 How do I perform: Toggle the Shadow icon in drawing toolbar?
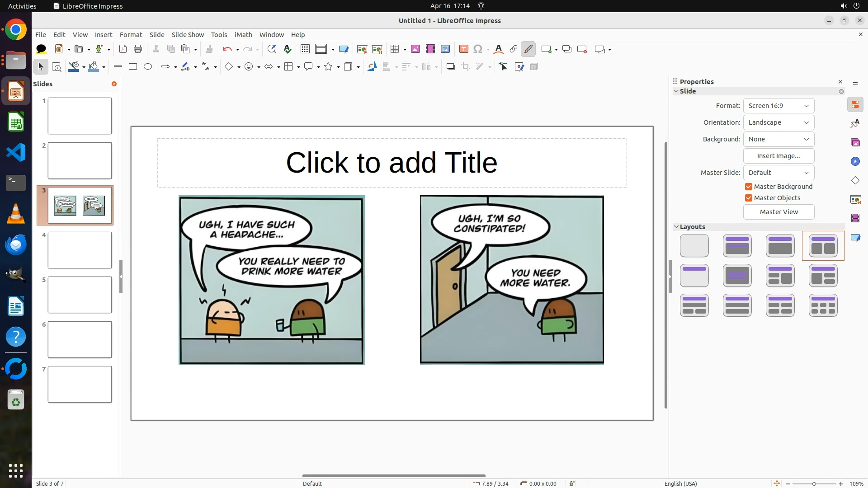pos(450,67)
